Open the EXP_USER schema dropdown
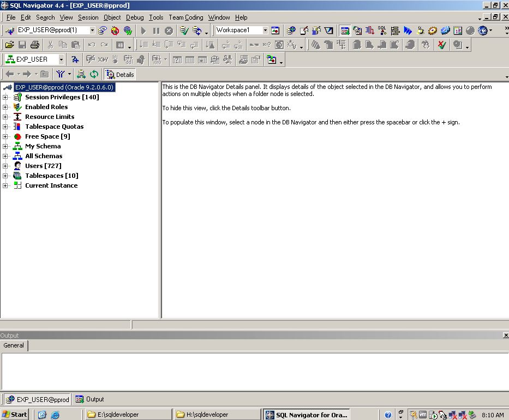Screen dimensions: 509x420 click(x=61, y=59)
